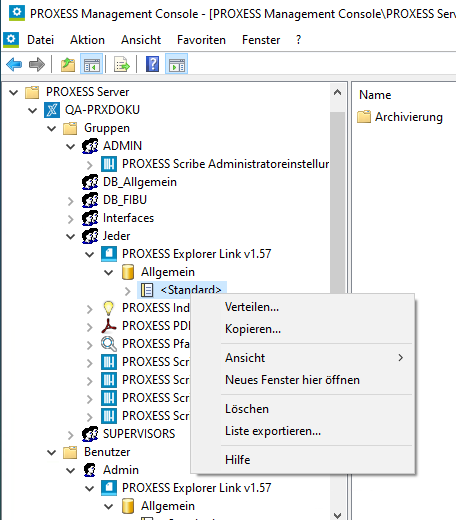Select Neues Fenster hier öffnen
The image size is (456, 520).
tap(303, 380)
